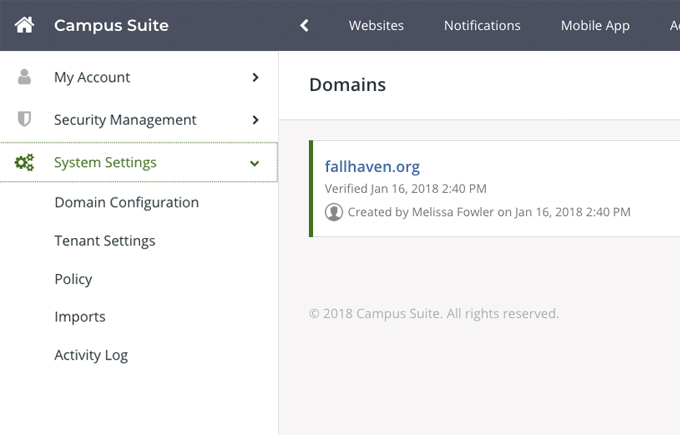This screenshot has width=680, height=435.
Task: Open the Notifications tab
Action: pyautogui.click(x=482, y=26)
